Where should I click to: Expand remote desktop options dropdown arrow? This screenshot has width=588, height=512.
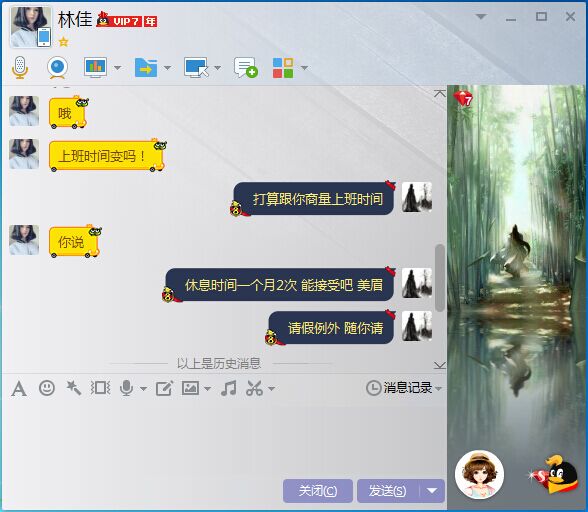coord(218,68)
